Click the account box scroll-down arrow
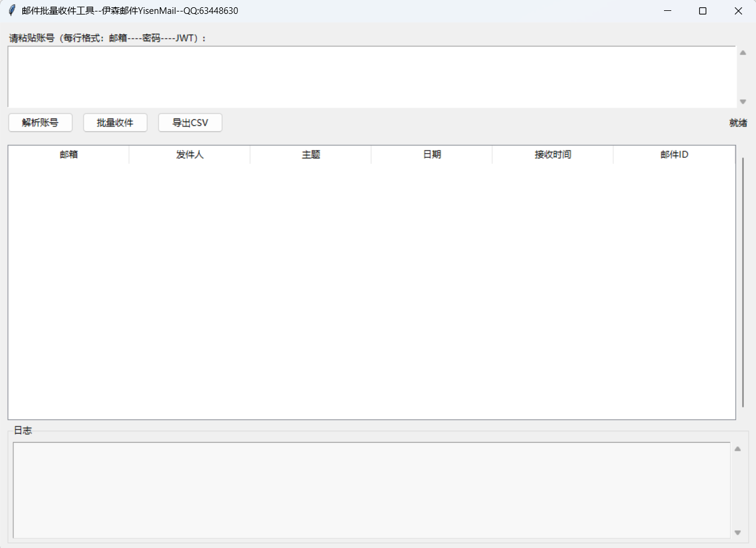Image resolution: width=756 pixels, height=548 pixels. [743, 102]
